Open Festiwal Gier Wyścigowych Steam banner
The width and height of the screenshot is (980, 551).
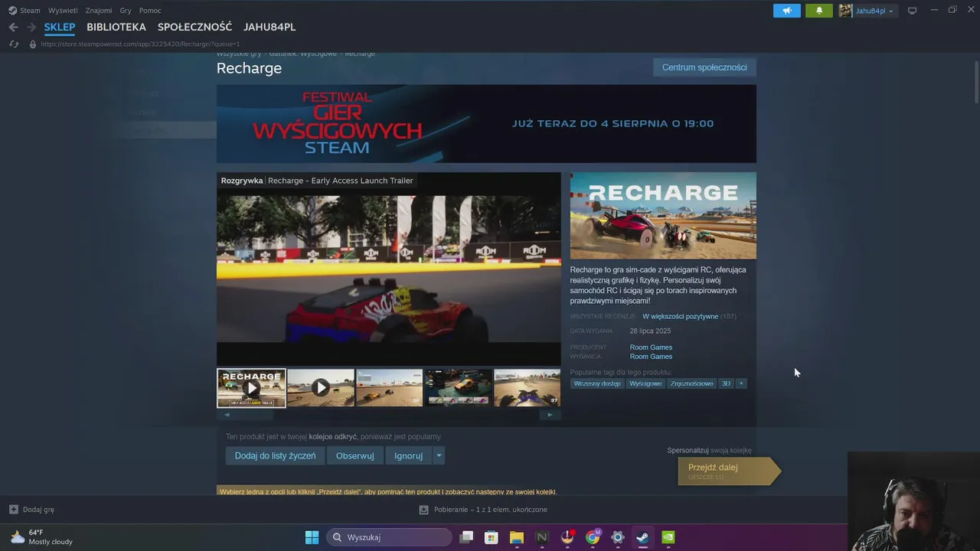pos(486,123)
